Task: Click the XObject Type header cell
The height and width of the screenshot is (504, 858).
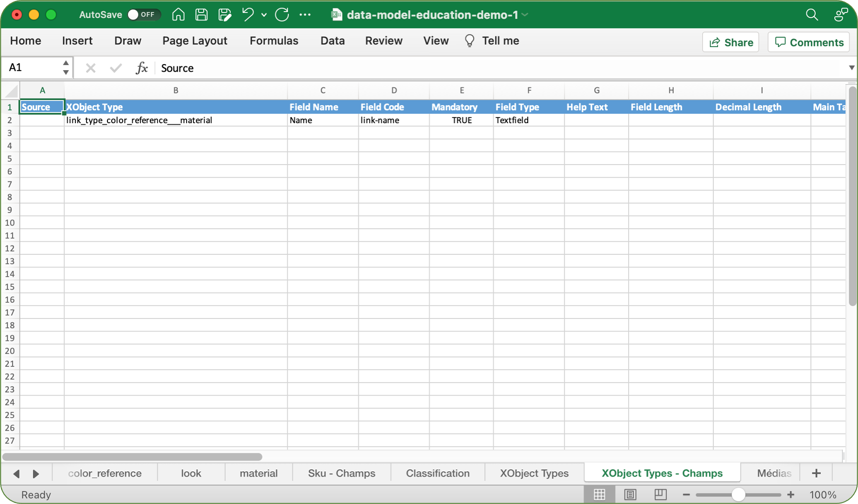Action: click(x=175, y=107)
